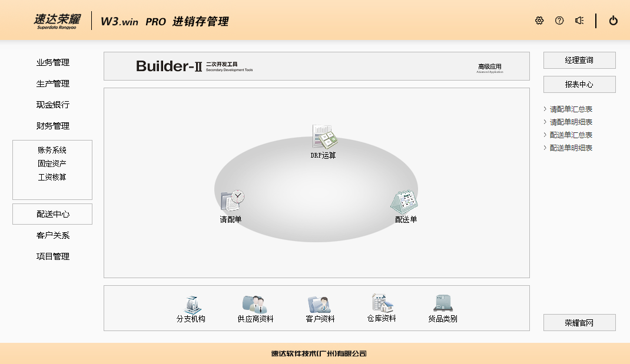Screen dimensions: 630x364
Task: Click the 经理查询 button
Action: tap(579, 60)
